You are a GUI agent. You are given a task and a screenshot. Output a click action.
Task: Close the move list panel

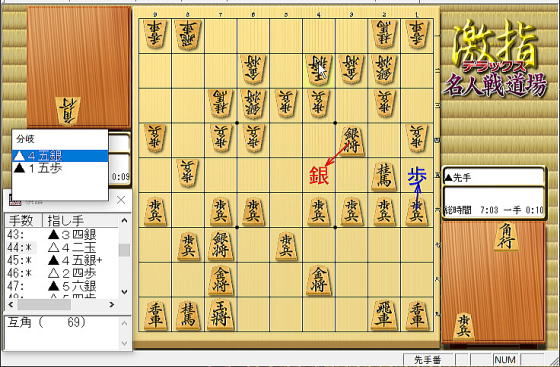121,200
